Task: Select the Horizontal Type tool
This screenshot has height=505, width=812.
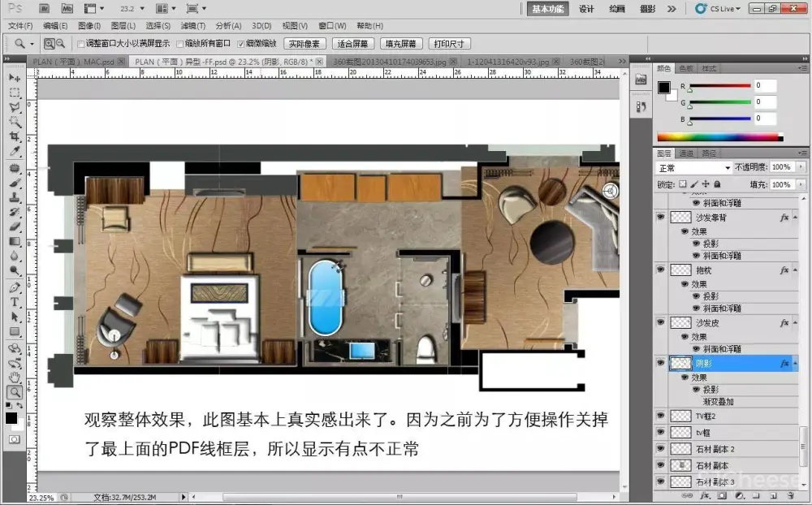Action: (15, 302)
